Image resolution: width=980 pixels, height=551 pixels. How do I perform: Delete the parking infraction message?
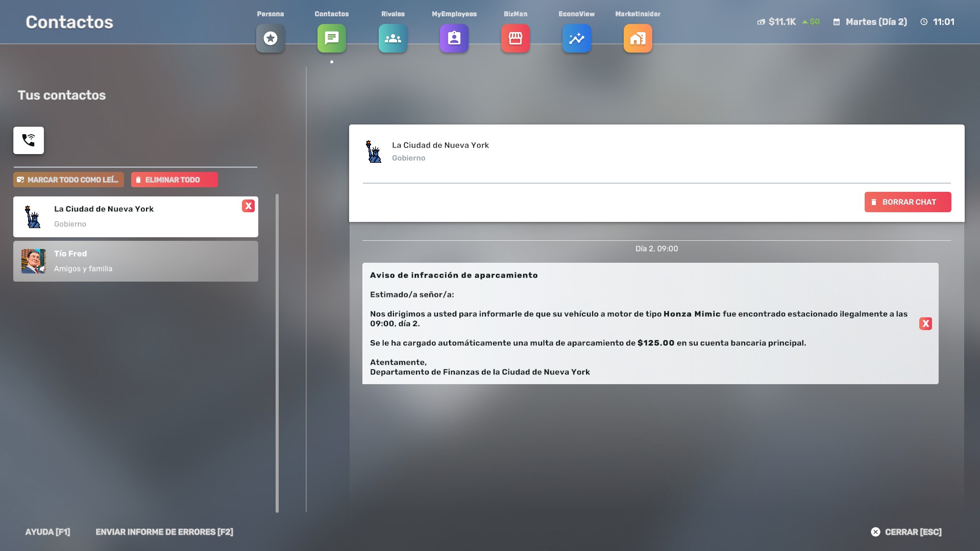[x=925, y=323]
